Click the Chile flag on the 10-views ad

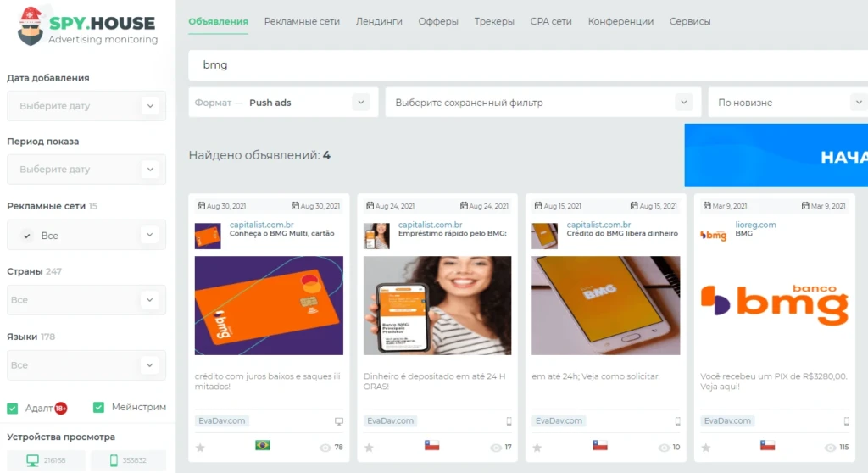600,445
